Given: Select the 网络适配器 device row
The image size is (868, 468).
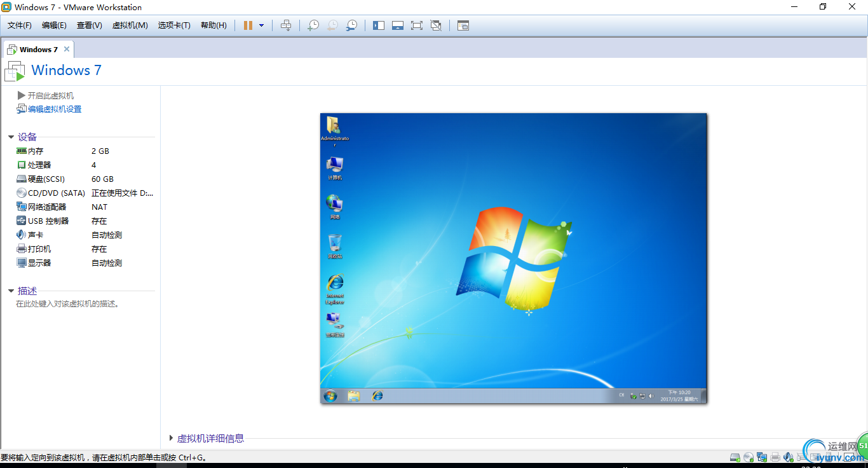Looking at the screenshot, I should click(x=85, y=207).
